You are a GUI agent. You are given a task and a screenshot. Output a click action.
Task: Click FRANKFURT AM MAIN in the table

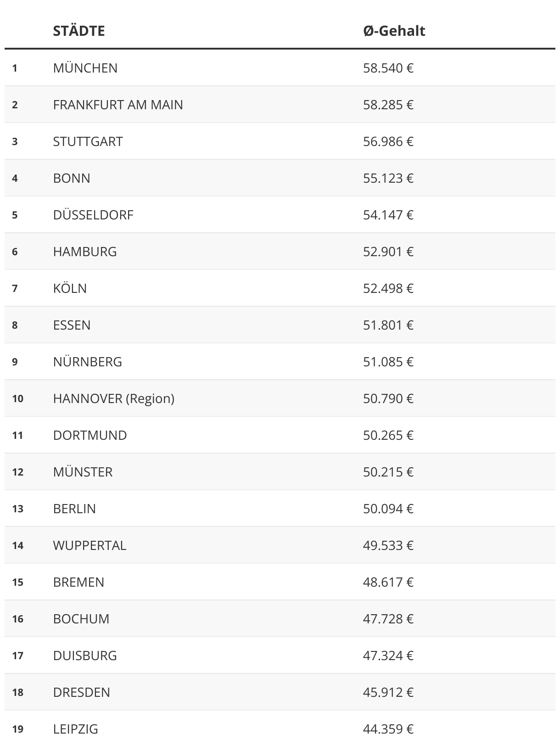118,105
